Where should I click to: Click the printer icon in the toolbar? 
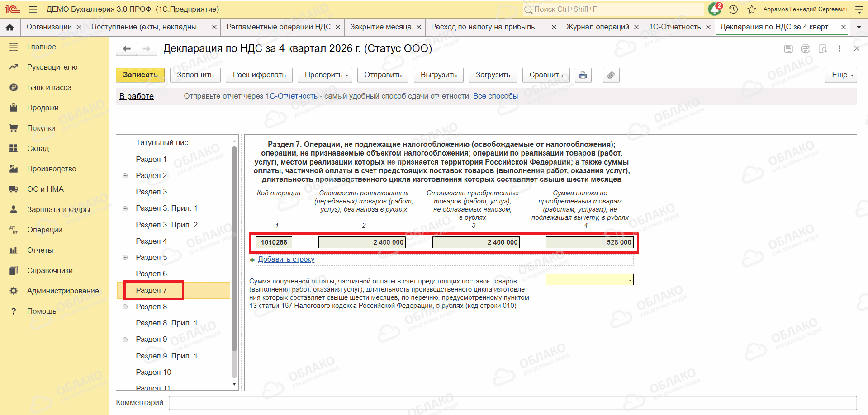click(x=583, y=75)
